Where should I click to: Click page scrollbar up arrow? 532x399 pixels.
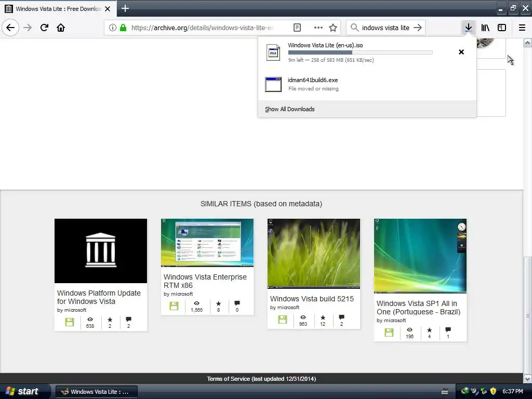[x=527, y=43]
